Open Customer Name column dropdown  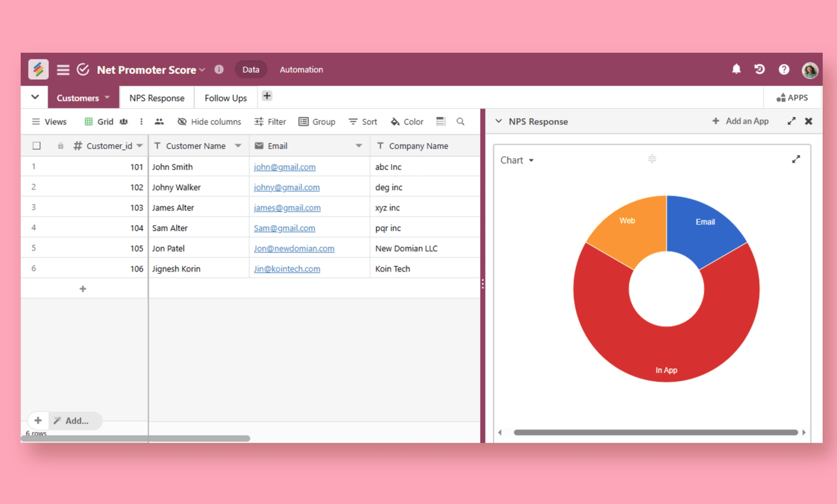coord(238,146)
